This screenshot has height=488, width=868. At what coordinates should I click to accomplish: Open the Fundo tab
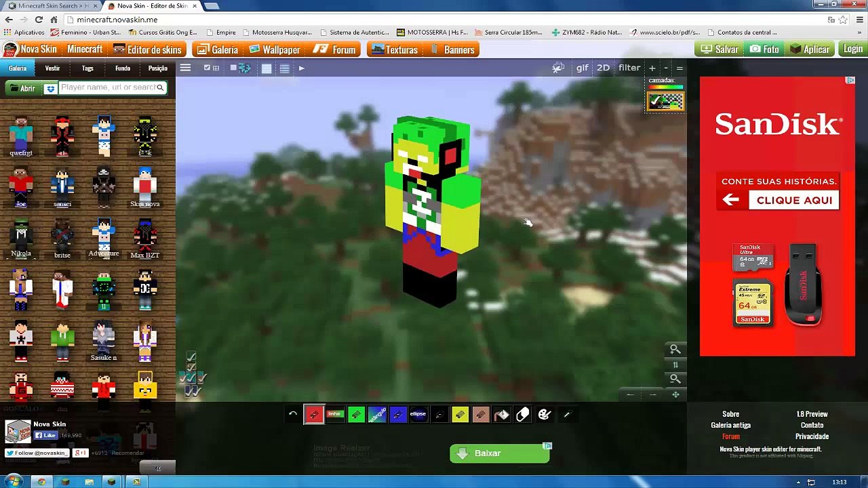(123, 68)
